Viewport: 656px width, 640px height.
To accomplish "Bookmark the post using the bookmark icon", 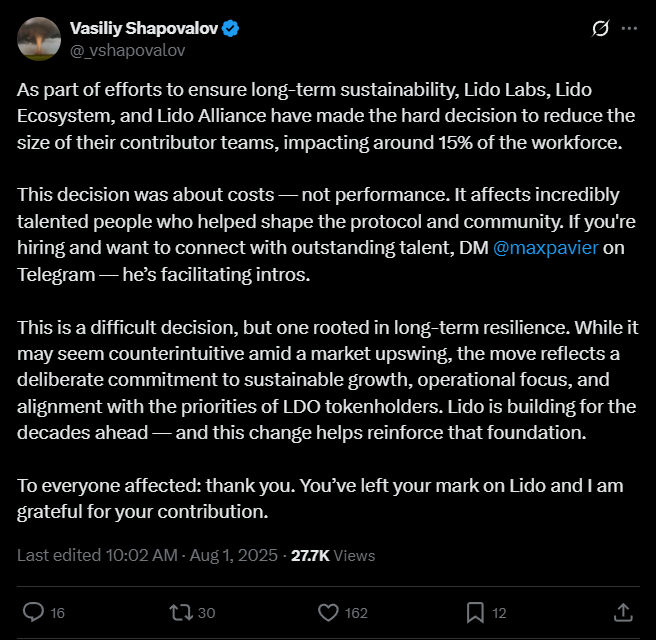I will click(475, 612).
